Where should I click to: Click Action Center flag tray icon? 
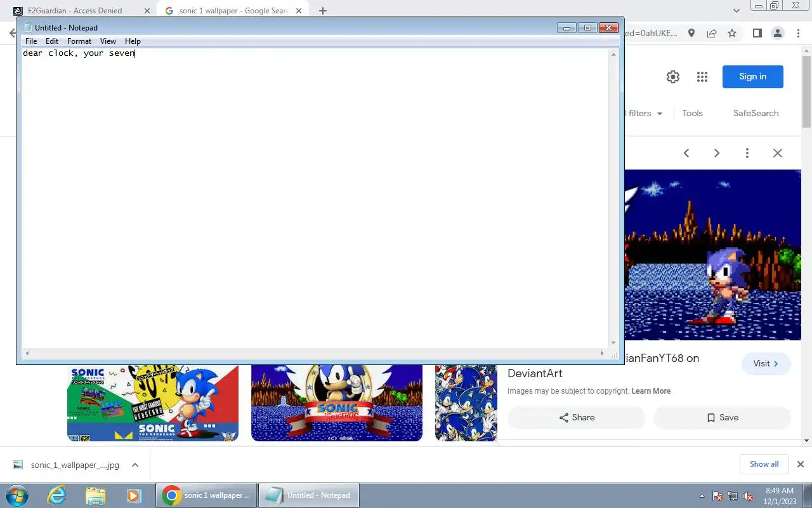point(717,496)
